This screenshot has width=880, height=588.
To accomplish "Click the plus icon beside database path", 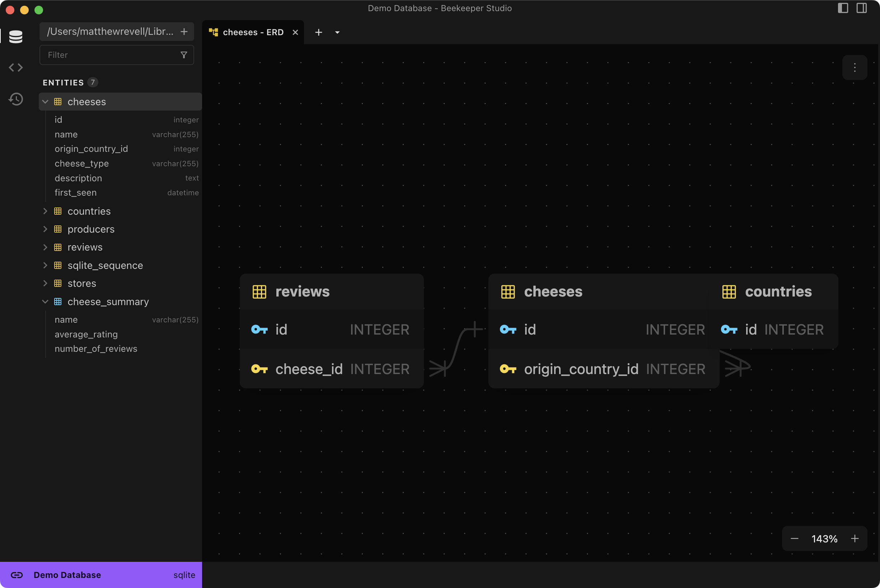I will [184, 32].
